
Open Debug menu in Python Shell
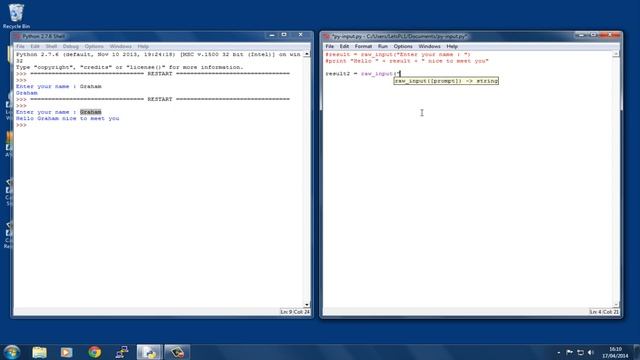(71, 47)
